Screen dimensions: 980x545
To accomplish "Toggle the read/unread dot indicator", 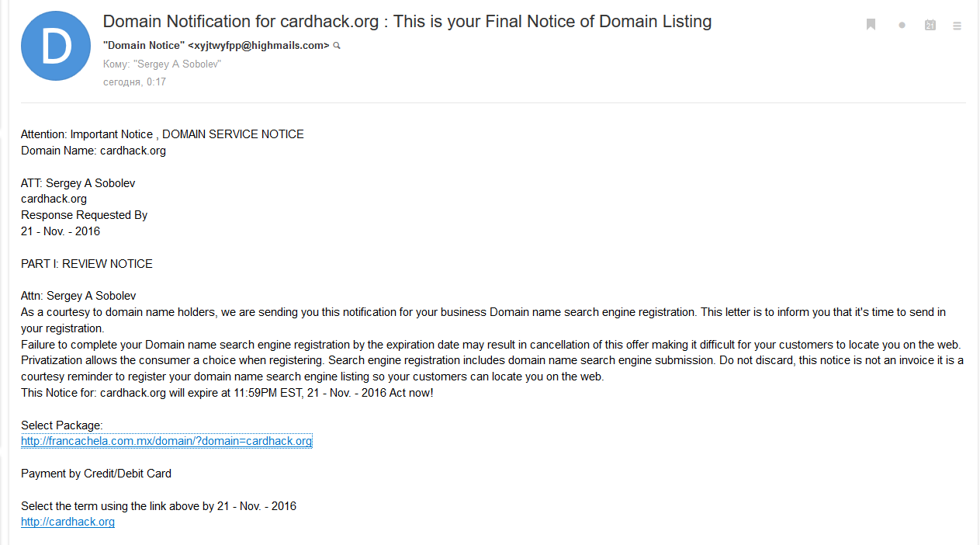I will pos(902,26).
